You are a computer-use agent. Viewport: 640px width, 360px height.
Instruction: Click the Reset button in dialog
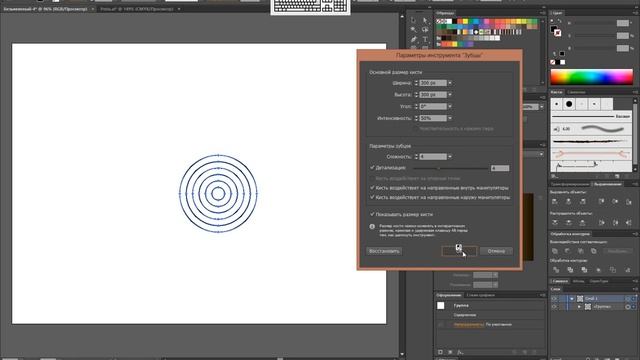tap(384, 251)
